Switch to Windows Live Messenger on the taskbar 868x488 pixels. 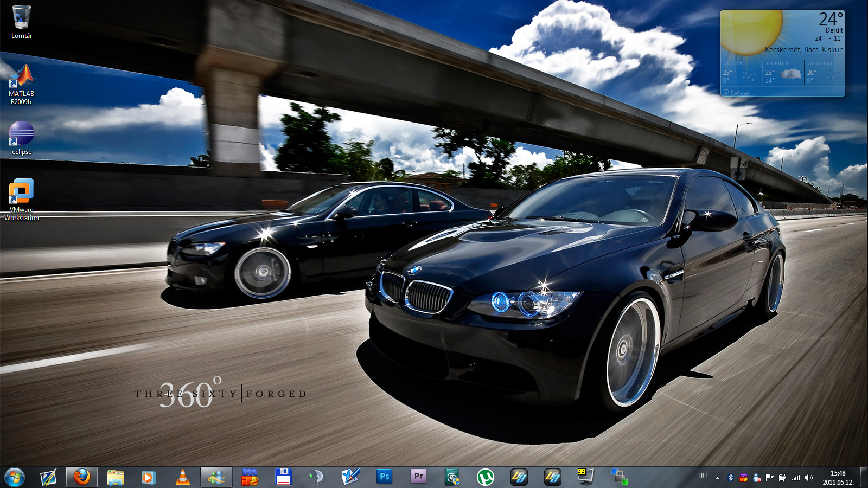(x=216, y=477)
